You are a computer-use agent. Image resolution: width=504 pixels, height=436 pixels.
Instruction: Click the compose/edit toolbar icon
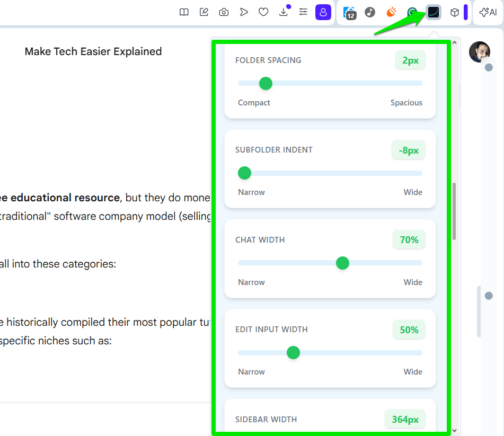[x=204, y=12]
